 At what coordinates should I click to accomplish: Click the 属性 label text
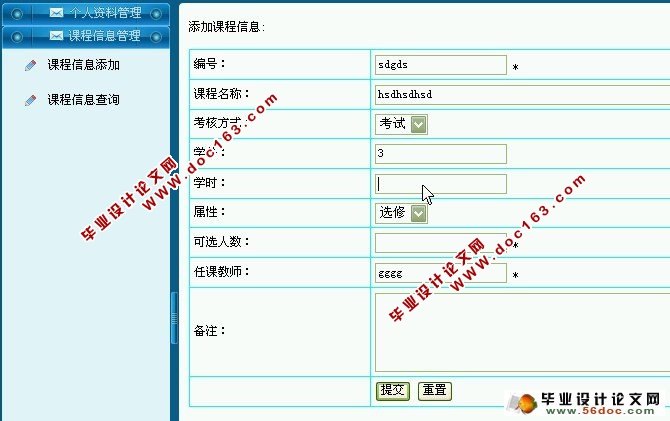[209, 212]
